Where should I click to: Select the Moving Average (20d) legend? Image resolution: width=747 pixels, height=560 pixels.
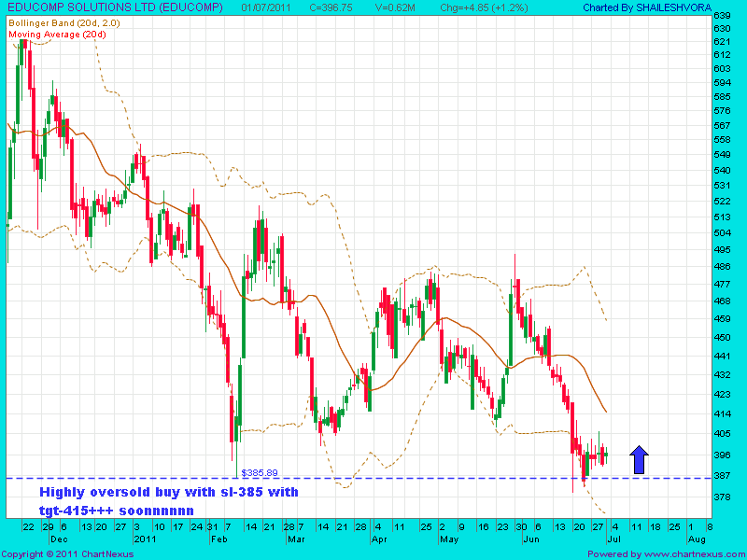point(57,35)
